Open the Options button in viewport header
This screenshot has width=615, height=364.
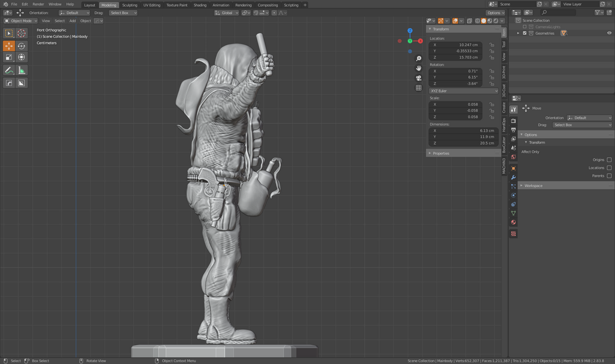(x=496, y=13)
